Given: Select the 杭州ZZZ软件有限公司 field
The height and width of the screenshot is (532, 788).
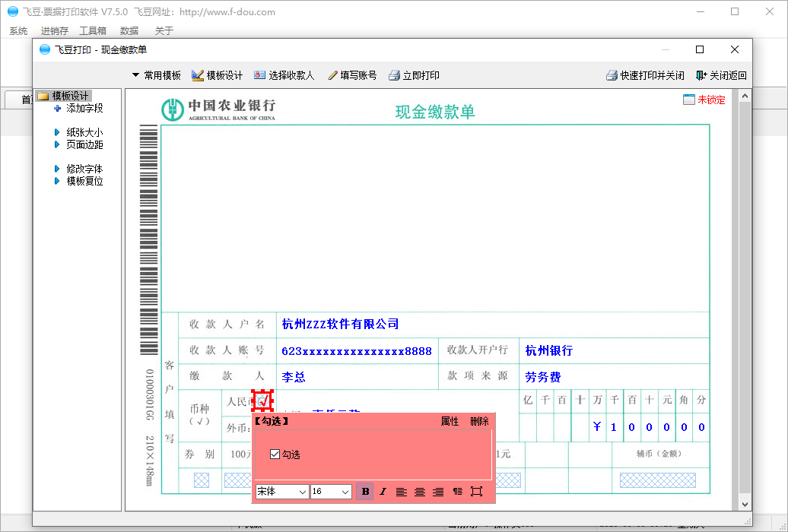Looking at the screenshot, I should 340,324.
